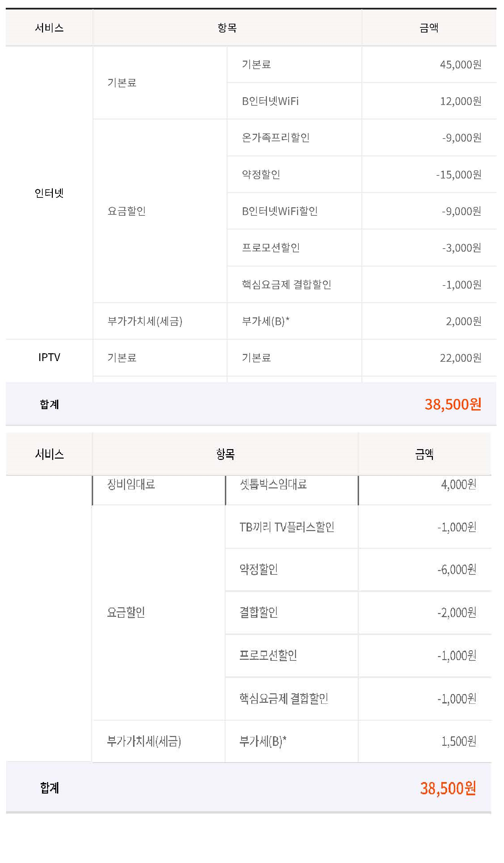
Task: Select the -3,000원 프로모션할인 amount
Action: (x=461, y=248)
